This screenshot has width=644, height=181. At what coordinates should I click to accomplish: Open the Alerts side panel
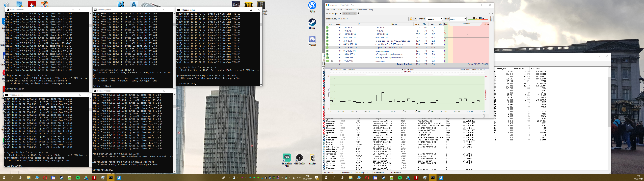(x=491, y=19)
